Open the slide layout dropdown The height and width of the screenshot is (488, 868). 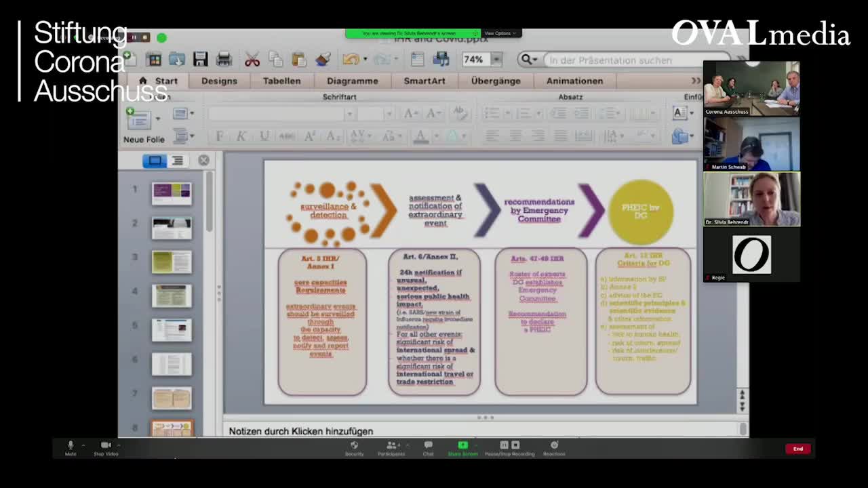point(184,113)
